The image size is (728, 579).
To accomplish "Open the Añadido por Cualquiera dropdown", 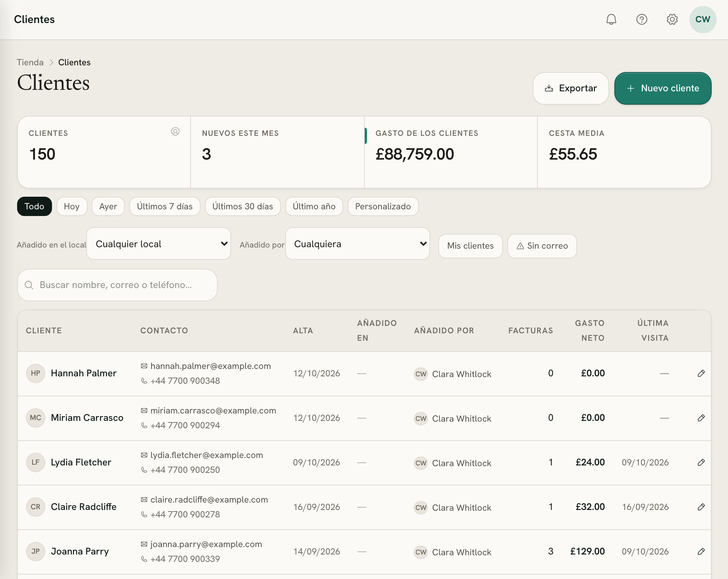I will click(x=358, y=244).
